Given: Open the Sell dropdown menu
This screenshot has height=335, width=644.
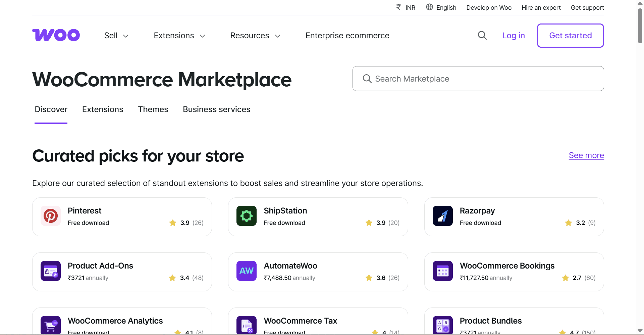Looking at the screenshot, I should 116,35.
